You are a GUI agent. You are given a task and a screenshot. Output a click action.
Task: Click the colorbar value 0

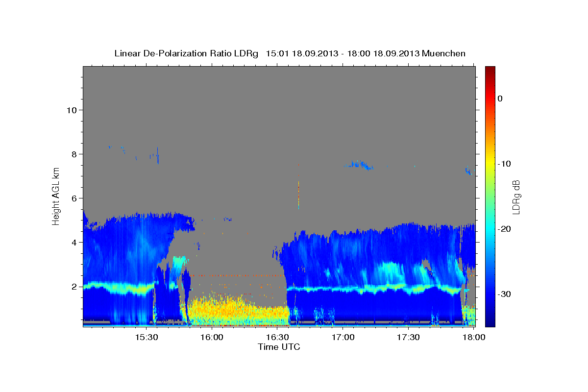click(500, 98)
